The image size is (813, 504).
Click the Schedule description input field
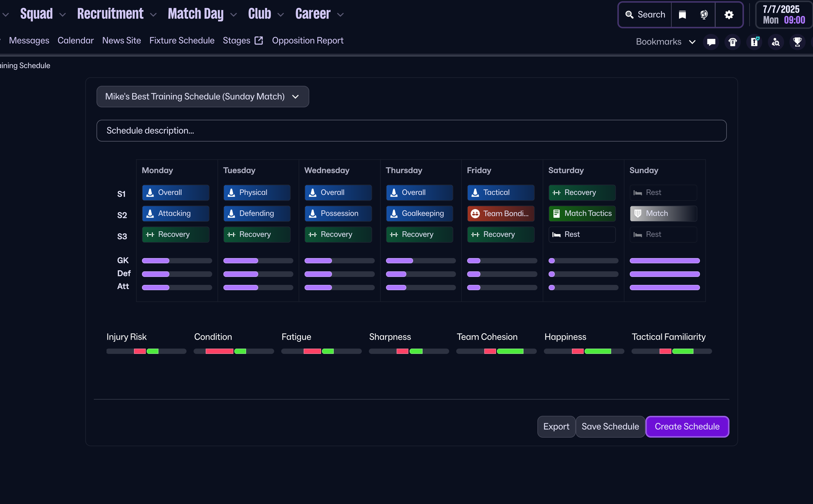[411, 131]
